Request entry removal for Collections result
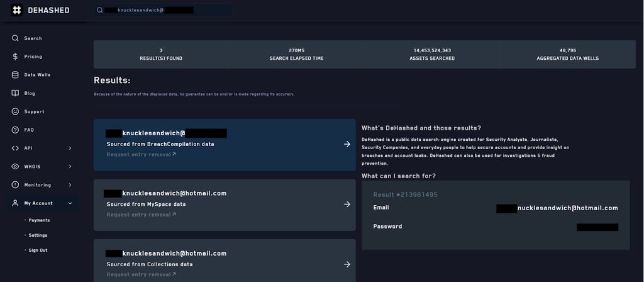 point(142,274)
